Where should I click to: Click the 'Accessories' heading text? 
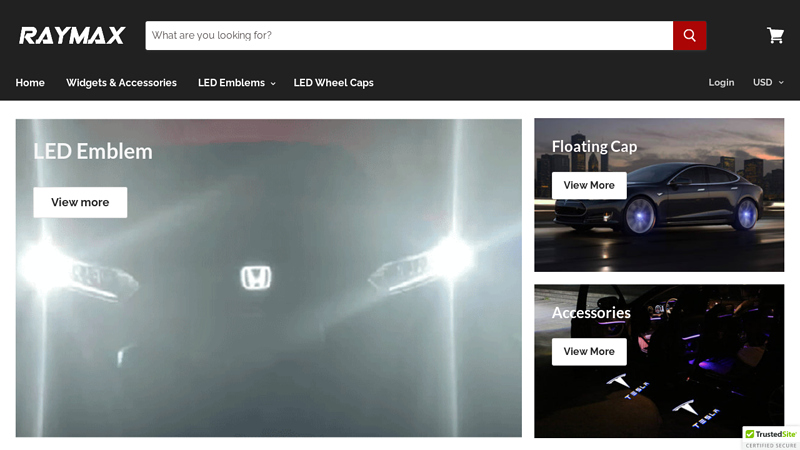point(591,313)
